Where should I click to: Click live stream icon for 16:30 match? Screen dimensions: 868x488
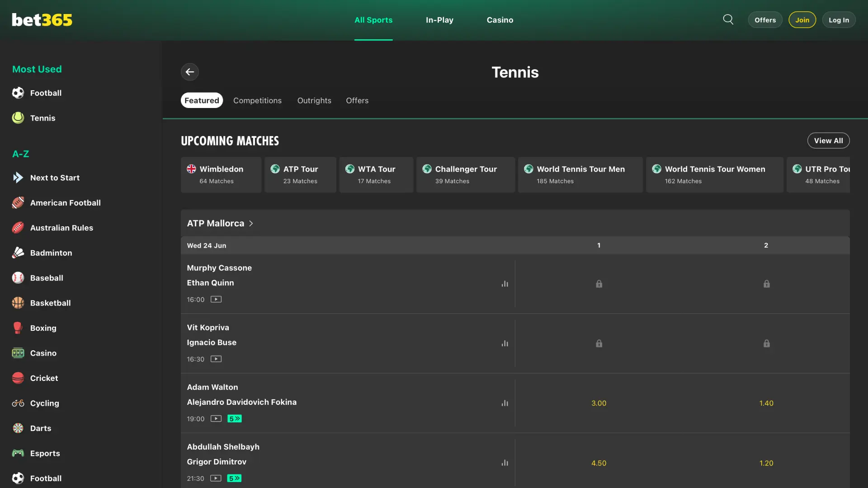[216, 359]
